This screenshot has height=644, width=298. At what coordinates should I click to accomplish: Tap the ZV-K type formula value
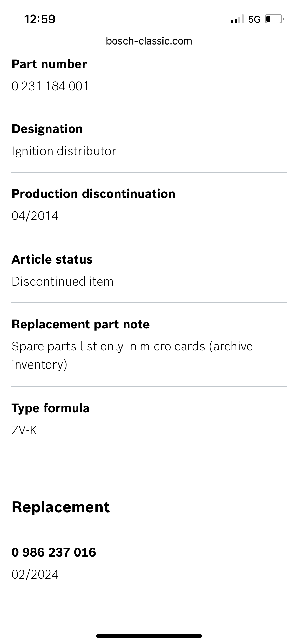click(24, 430)
